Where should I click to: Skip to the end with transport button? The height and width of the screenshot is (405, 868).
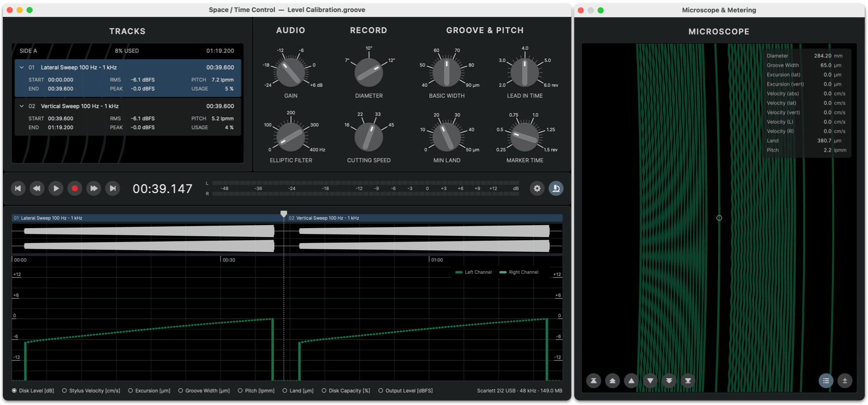coord(112,189)
